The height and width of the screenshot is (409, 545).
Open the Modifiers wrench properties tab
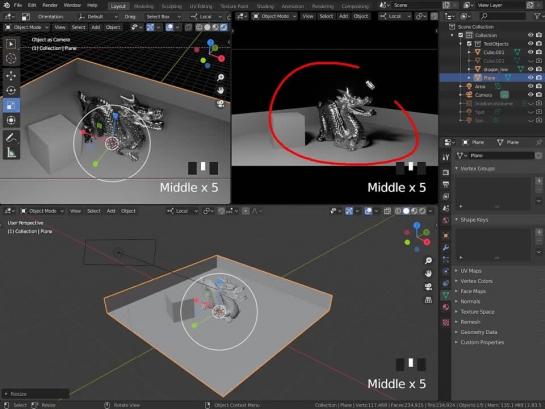(446, 247)
